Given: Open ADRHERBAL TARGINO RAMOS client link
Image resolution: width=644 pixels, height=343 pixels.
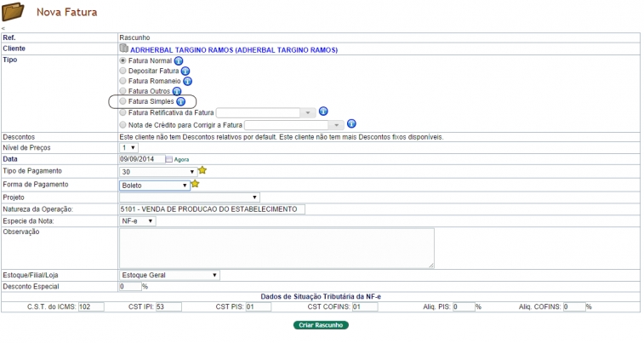Looking at the screenshot, I should click(x=233, y=49).
